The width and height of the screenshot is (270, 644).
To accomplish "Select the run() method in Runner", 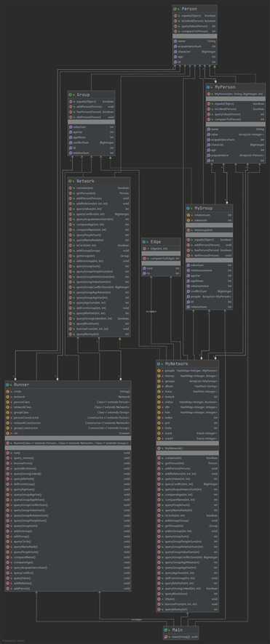I will coord(68,453).
